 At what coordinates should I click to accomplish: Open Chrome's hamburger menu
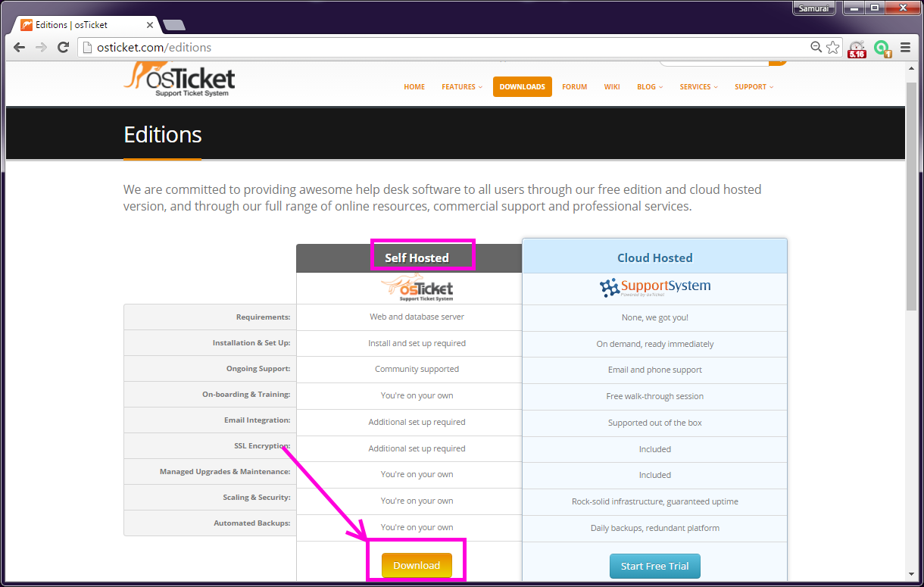pos(907,47)
